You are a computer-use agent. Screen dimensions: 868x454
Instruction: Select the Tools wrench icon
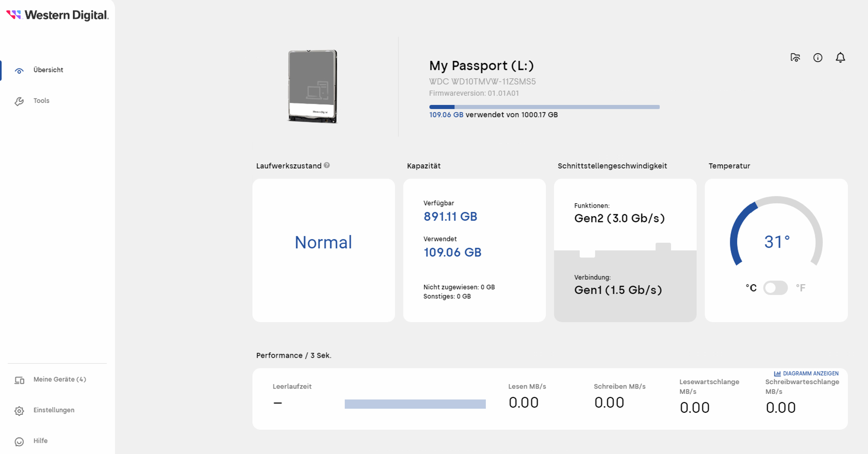click(x=19, y=101)
